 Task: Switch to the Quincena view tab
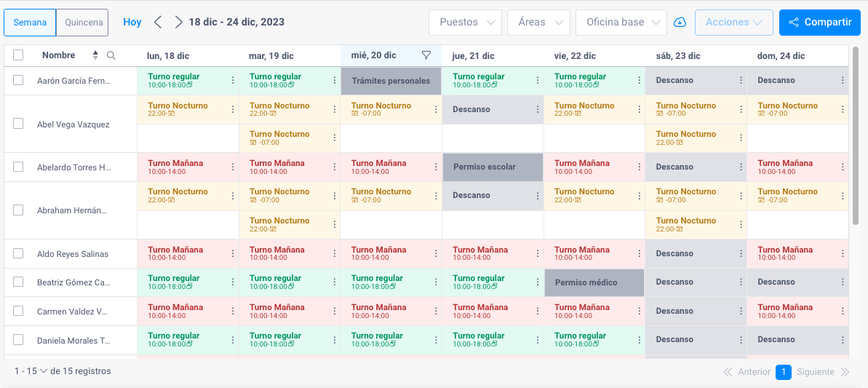(x=82, y=23)
